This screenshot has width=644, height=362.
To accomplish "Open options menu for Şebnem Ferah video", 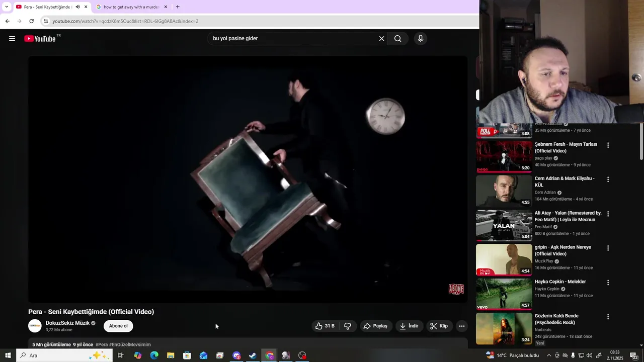I will click(608, 145).
